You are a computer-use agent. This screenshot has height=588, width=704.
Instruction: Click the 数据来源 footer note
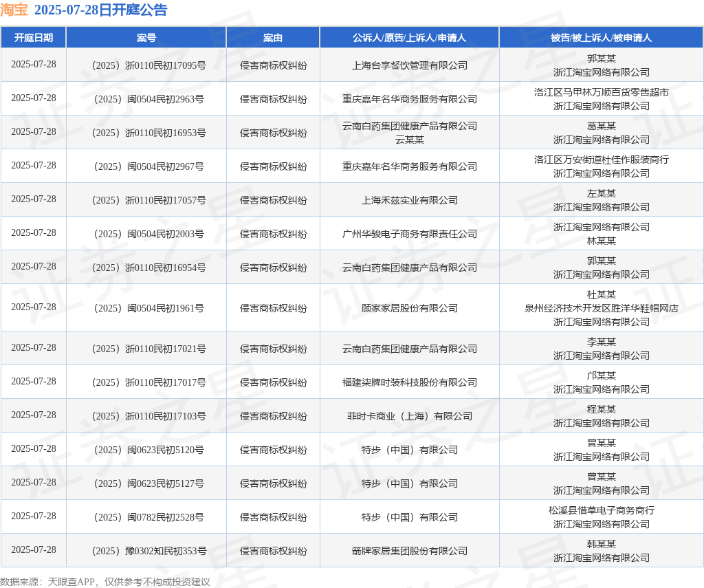[105, 582]
